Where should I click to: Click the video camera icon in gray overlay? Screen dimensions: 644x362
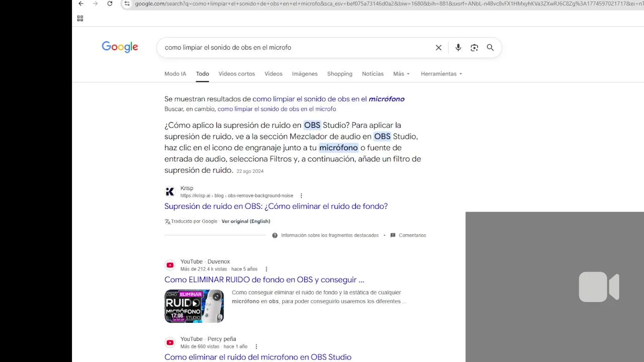(x=599, y=287)
